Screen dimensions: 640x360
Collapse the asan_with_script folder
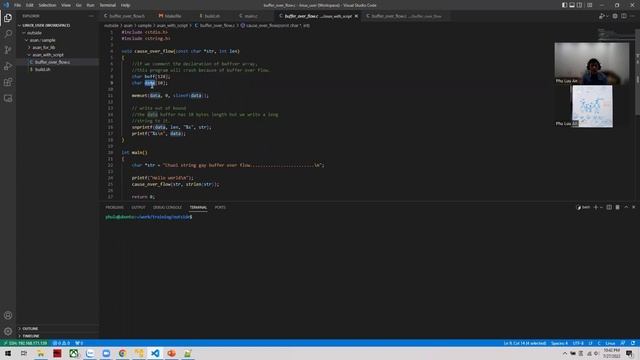[x=57, y=55]
